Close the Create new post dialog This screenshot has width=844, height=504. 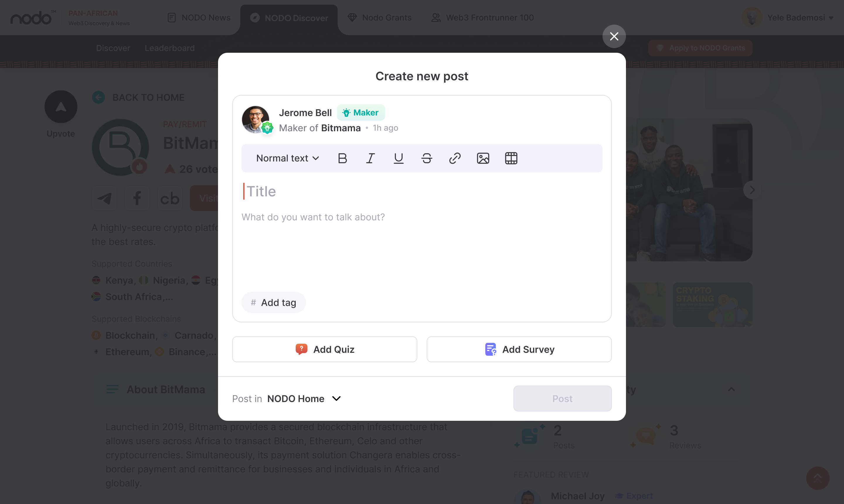pos(614,36)
